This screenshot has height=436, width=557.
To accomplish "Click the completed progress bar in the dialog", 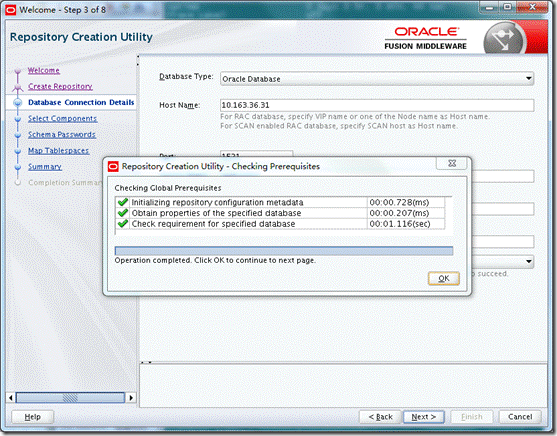I will (x=283, y=251).
